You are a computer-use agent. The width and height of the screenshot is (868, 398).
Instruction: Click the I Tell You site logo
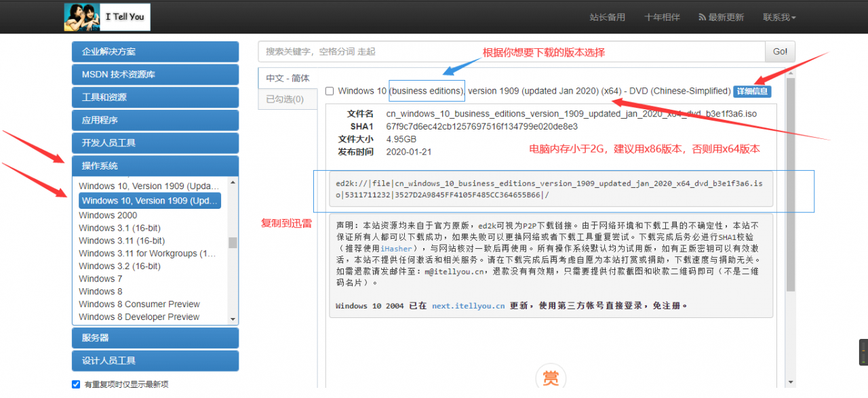[107, 17]
